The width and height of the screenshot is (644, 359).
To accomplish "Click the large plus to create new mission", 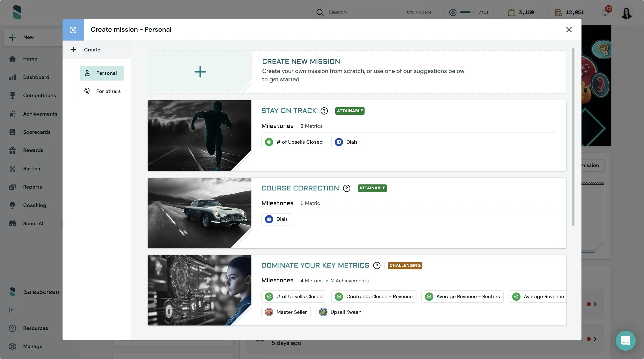I will click(200, 72).
